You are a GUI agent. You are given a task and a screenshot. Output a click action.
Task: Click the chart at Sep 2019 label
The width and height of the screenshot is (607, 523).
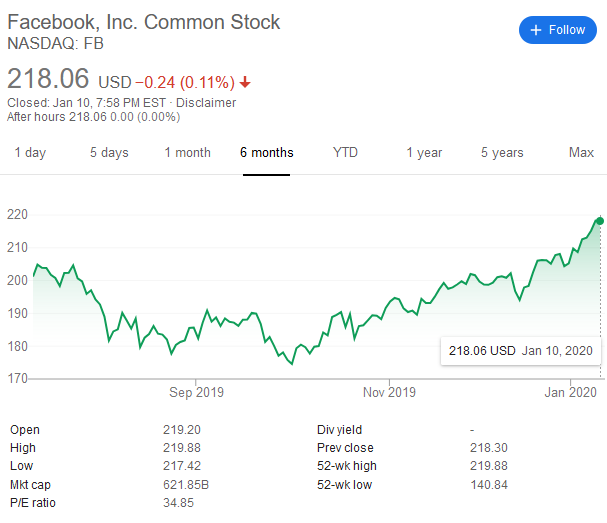coord(196,391)
